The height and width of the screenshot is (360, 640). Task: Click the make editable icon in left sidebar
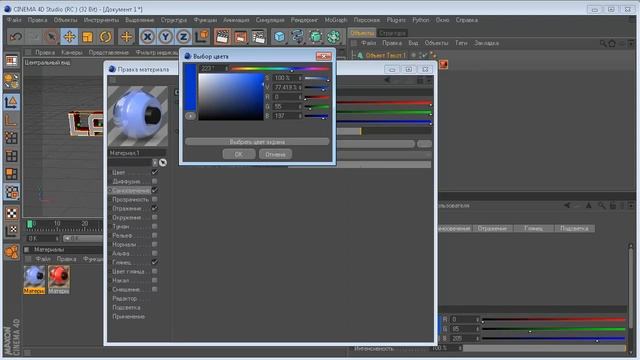coord(11,81)
